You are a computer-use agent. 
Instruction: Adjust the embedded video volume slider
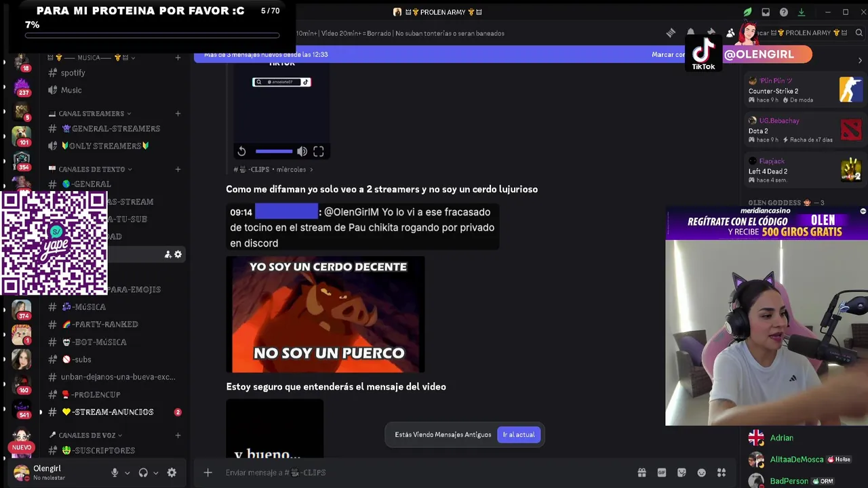coord(274,152)
